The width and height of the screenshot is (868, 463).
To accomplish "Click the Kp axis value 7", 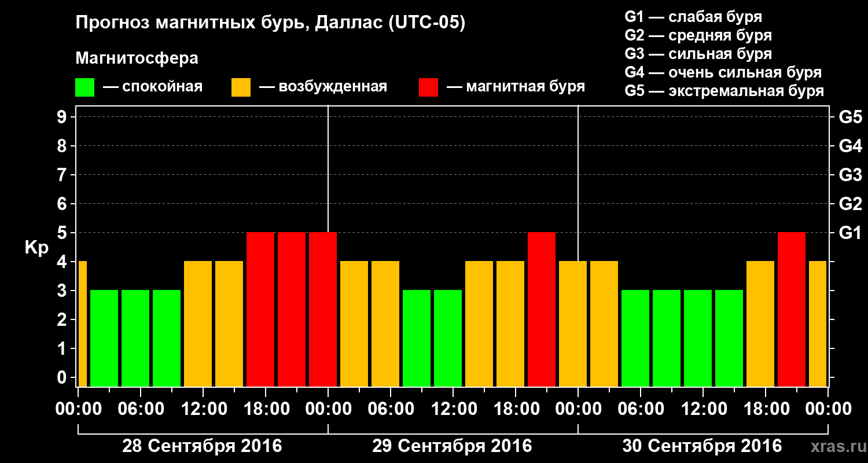I will pos(62,175).
